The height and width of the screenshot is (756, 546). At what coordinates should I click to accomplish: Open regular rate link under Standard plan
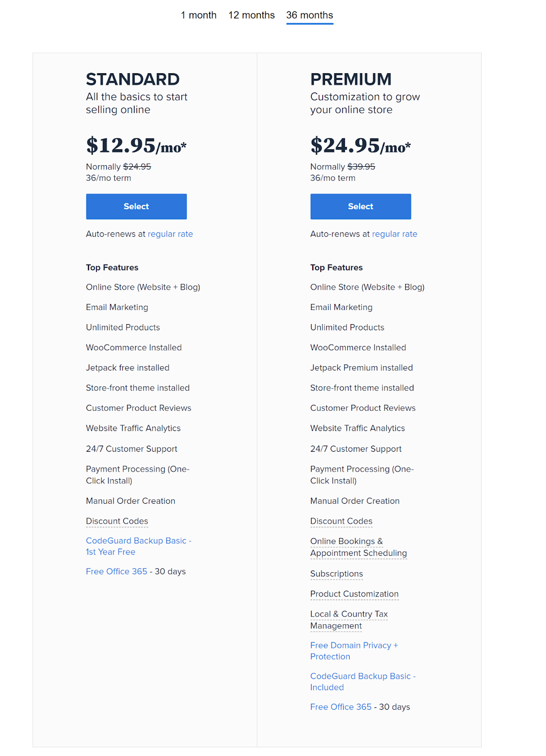click(x=170, y=234)
